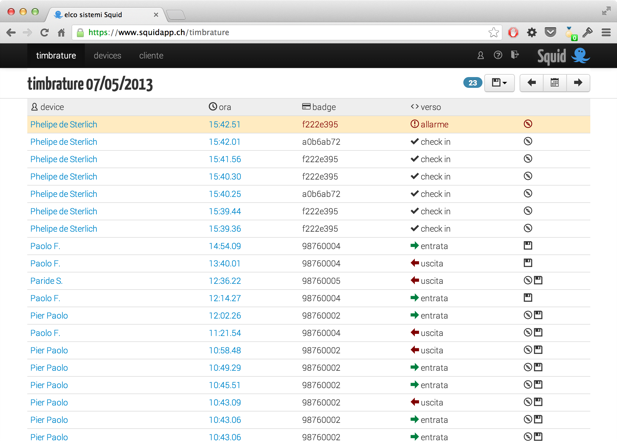
Task: Click the Pocket extension icon
Action: click(550, 32)
